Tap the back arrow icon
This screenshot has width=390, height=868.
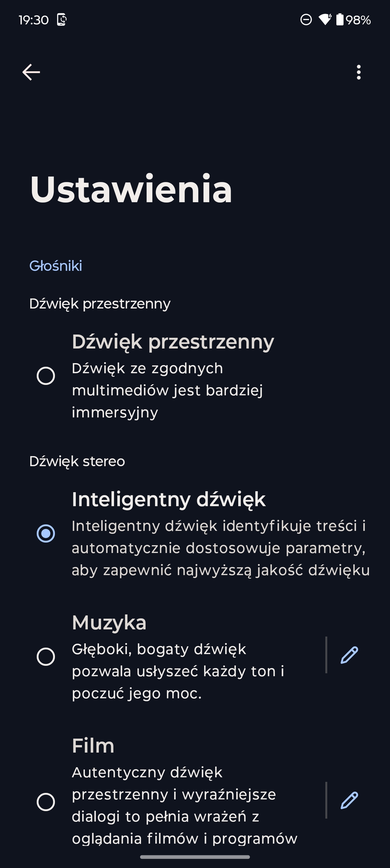click(31, 72)
